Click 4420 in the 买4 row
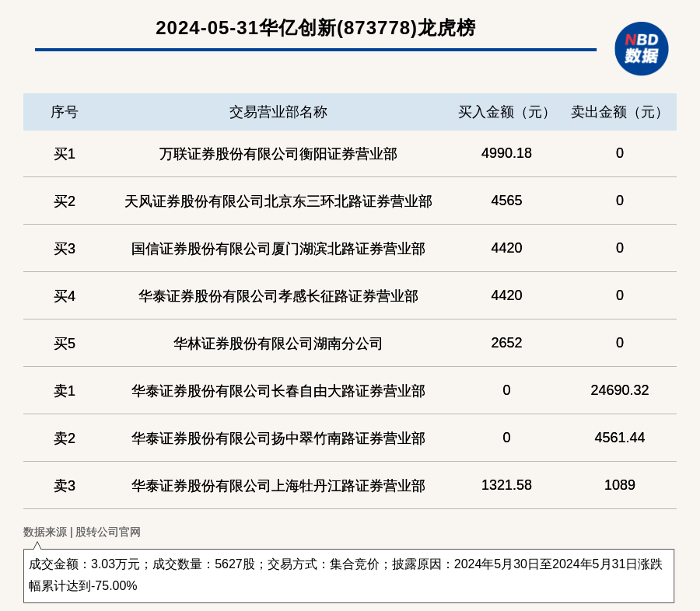Screen dimensions: 700x611 pos(506,295)
